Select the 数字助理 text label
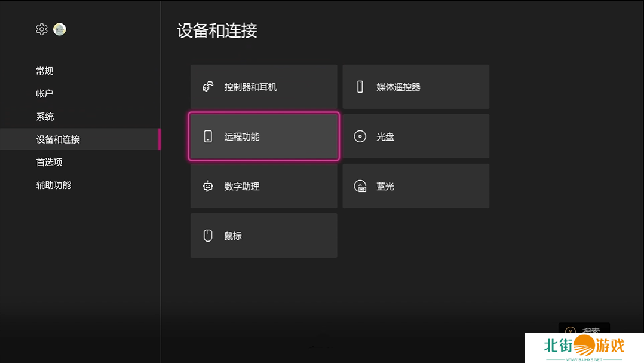Image resolution: width=644 pixels, height=363 pixels. click(242, 186)
